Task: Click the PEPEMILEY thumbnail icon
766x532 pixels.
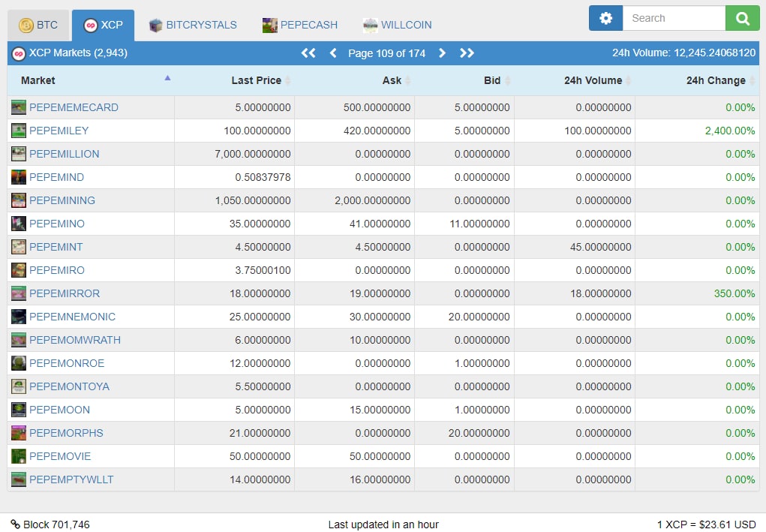Action: pyautogui.click(x=19, y=131)
